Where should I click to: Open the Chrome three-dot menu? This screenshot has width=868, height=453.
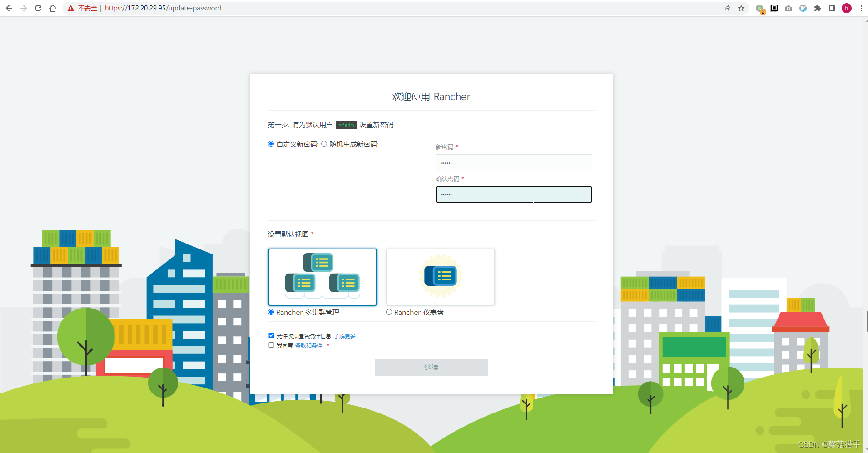861,8
